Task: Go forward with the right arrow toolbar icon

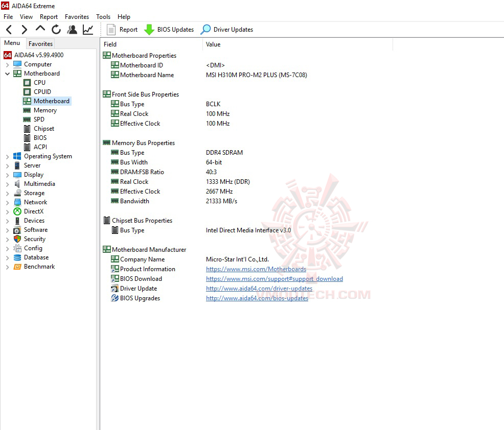Action: pyautogui.click(x=24, y=30)
